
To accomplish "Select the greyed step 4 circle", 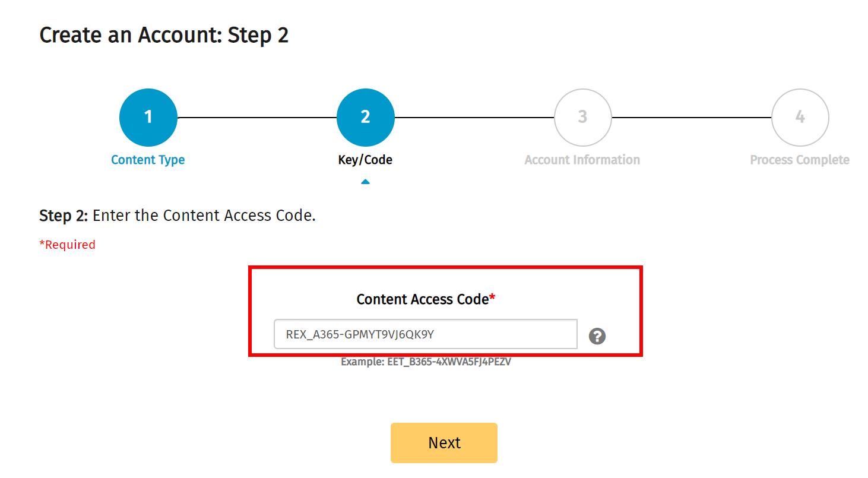I will pos(800,117).
